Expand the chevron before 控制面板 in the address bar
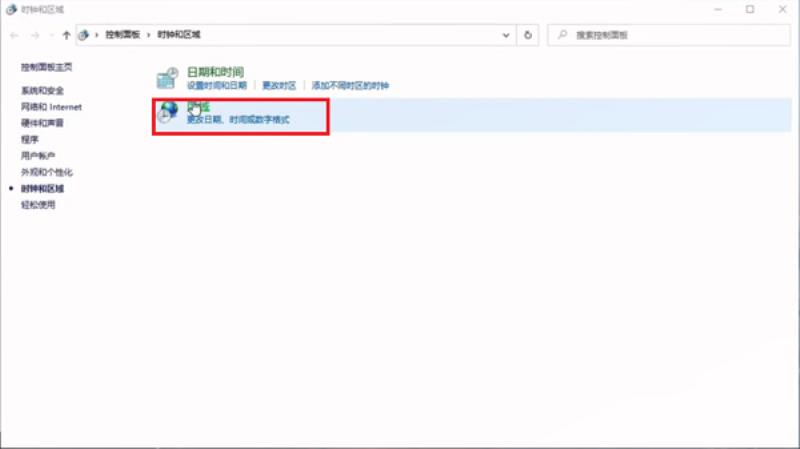 pos(96,35)
